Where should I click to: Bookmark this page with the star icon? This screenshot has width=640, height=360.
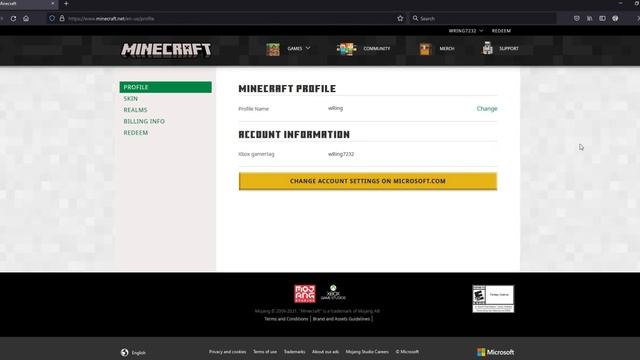click(400, 18)
